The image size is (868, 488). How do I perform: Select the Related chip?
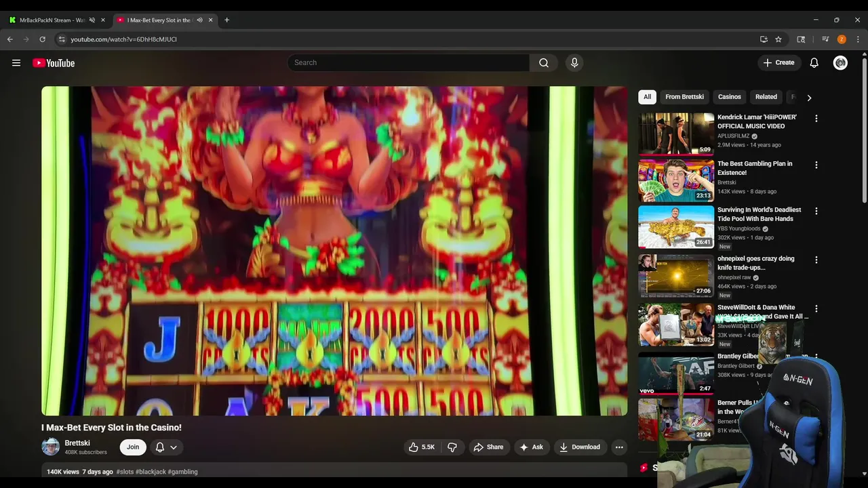[766, 97]
